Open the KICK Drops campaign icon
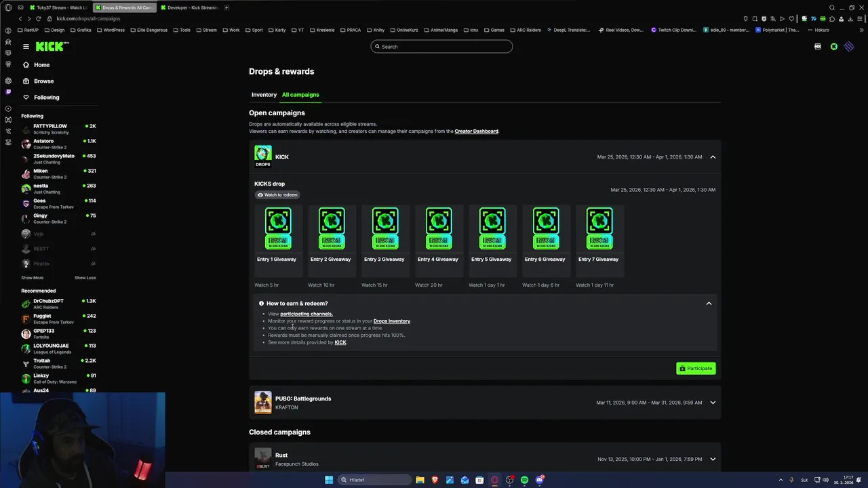This screenshot has width=868, height=488. pyautogui.click(x=263, y=157)
